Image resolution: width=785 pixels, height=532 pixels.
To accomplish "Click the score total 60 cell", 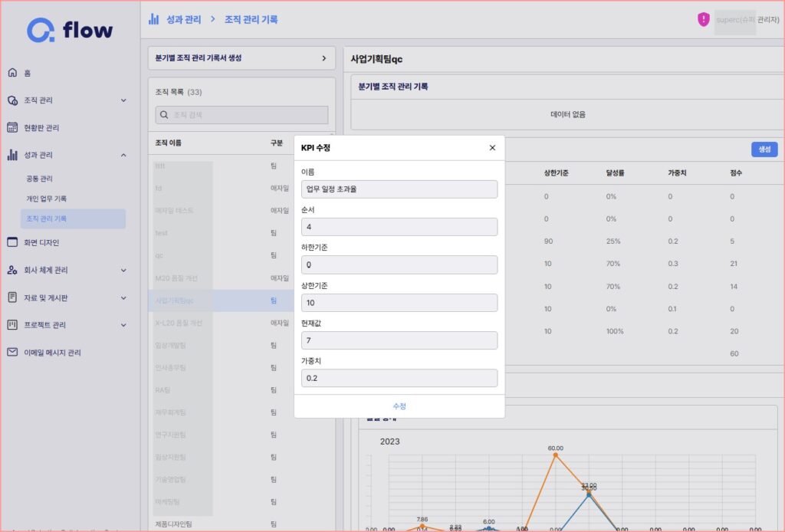I will pos(734,354).
